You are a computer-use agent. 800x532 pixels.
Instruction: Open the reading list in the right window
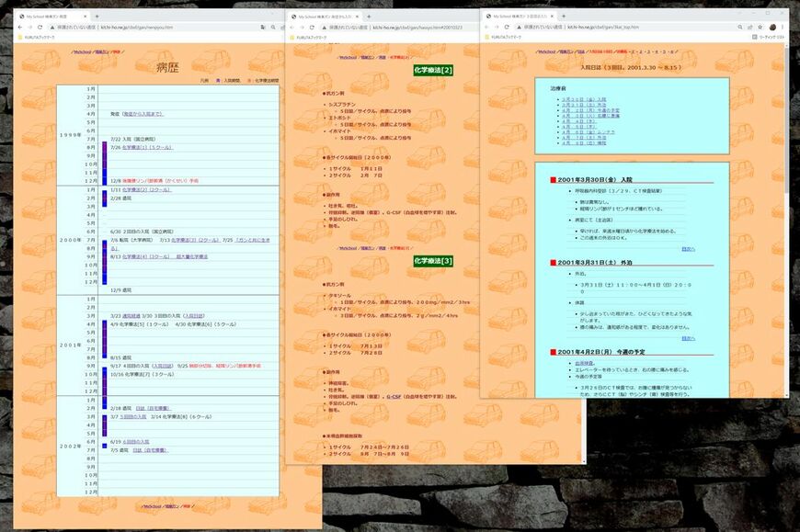click(768, 37)
